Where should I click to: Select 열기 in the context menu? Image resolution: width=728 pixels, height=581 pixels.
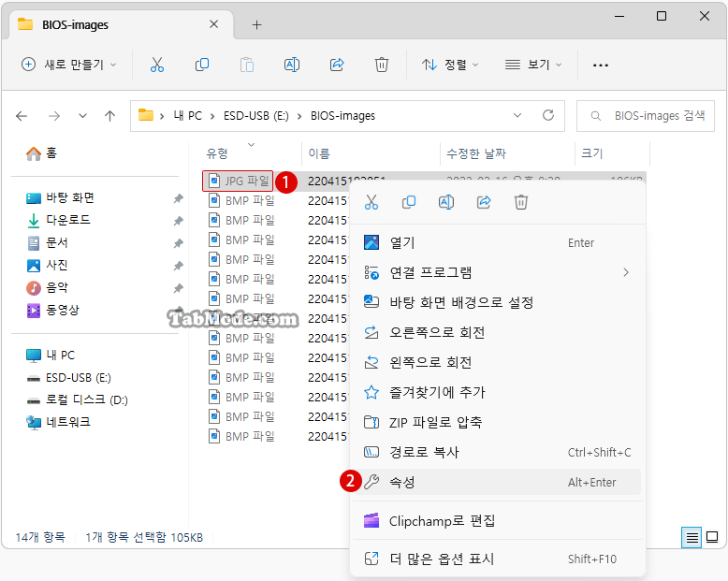pyautogui.click(x=497, y=242)
